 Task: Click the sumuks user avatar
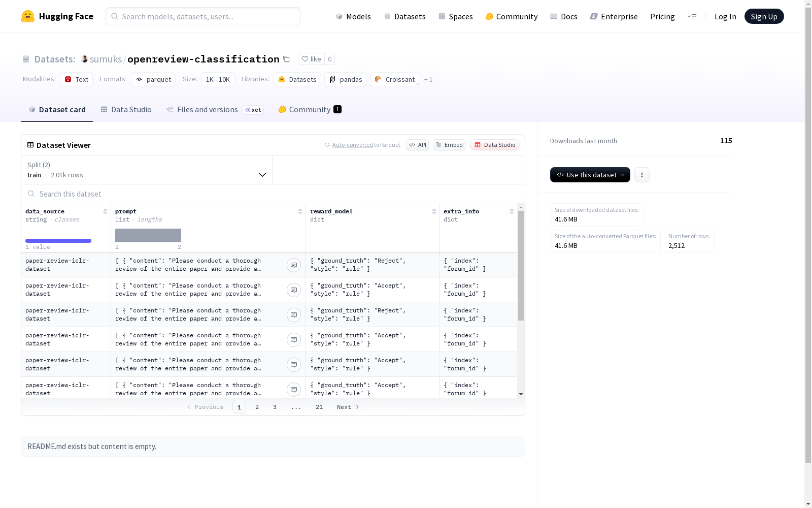(x=84, y=59)
